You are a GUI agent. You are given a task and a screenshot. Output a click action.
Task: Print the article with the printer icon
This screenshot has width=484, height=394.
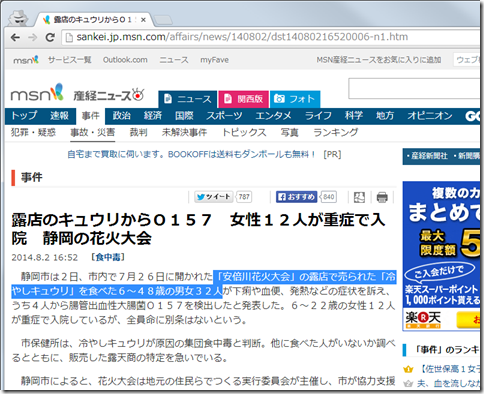point(382,197)
